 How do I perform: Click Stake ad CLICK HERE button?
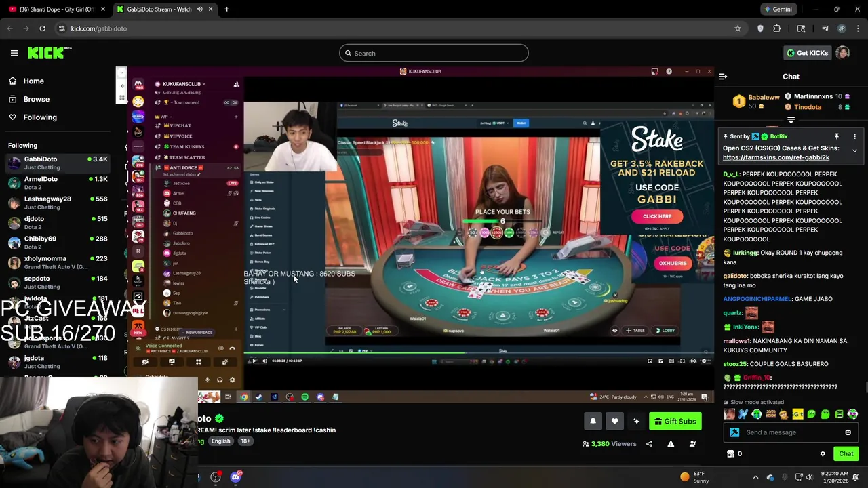[x=656, y=216]
